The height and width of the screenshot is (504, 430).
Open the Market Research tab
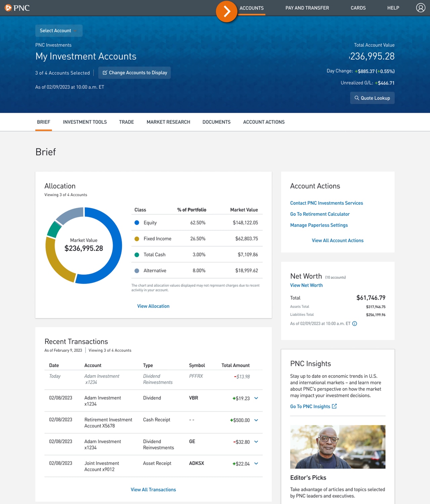168,122
